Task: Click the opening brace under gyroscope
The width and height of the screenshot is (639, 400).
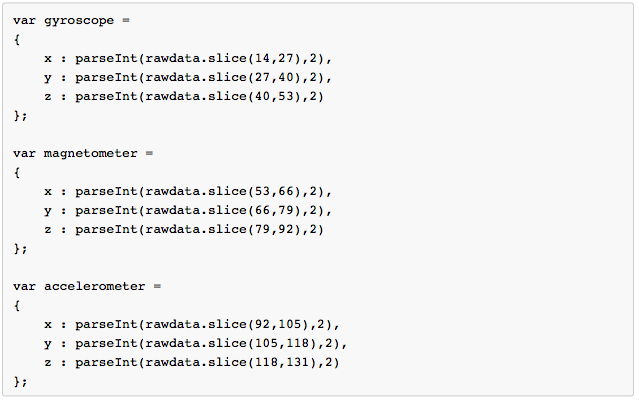Action: (16, 40)
